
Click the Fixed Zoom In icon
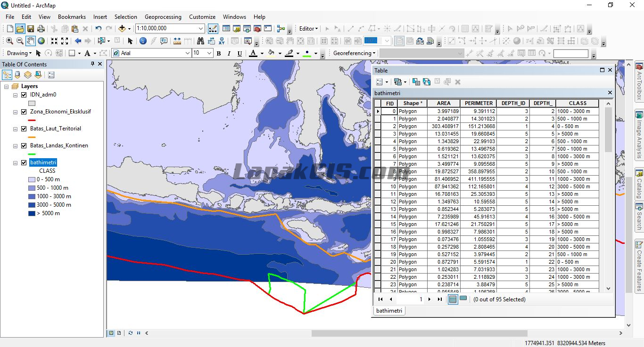54,41
